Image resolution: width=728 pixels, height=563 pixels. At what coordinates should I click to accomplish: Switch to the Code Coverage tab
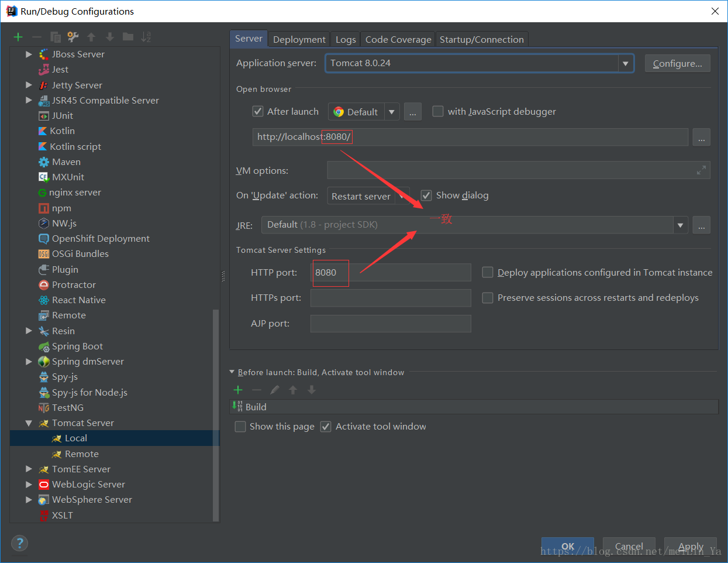[398, 39]
